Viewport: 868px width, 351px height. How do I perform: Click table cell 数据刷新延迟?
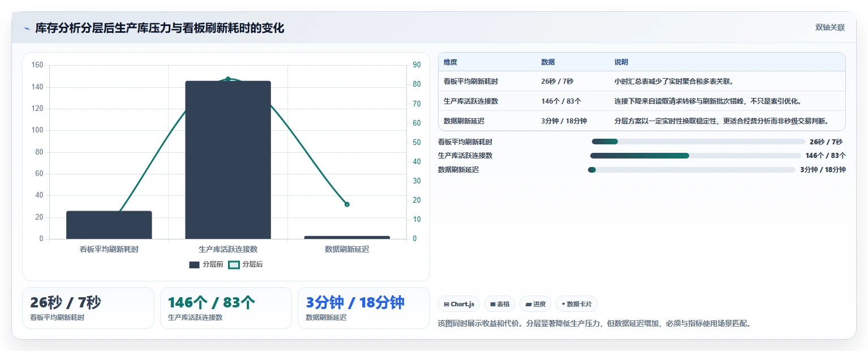[464, 121]
